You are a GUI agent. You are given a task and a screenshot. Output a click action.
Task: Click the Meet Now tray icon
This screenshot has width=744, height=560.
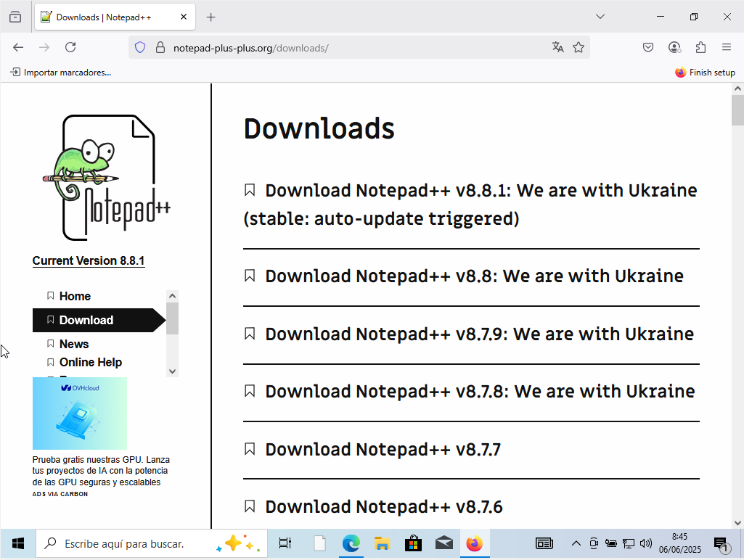(x=594, y=543)
